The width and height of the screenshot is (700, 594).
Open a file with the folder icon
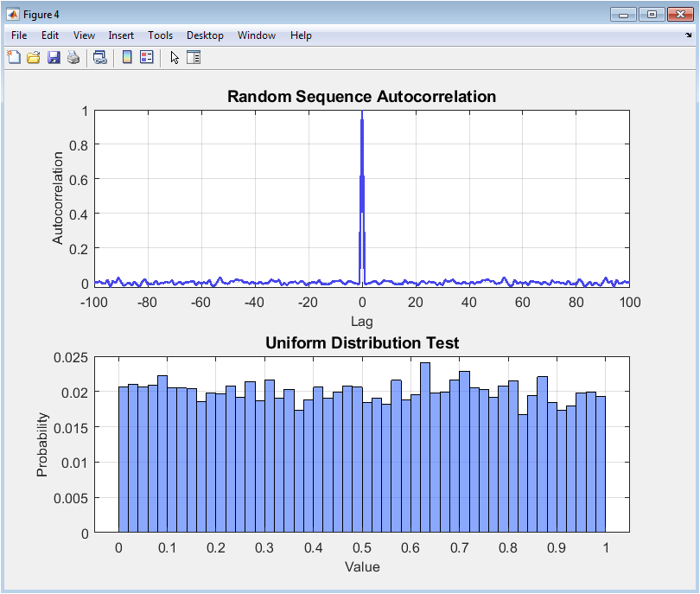34,57
